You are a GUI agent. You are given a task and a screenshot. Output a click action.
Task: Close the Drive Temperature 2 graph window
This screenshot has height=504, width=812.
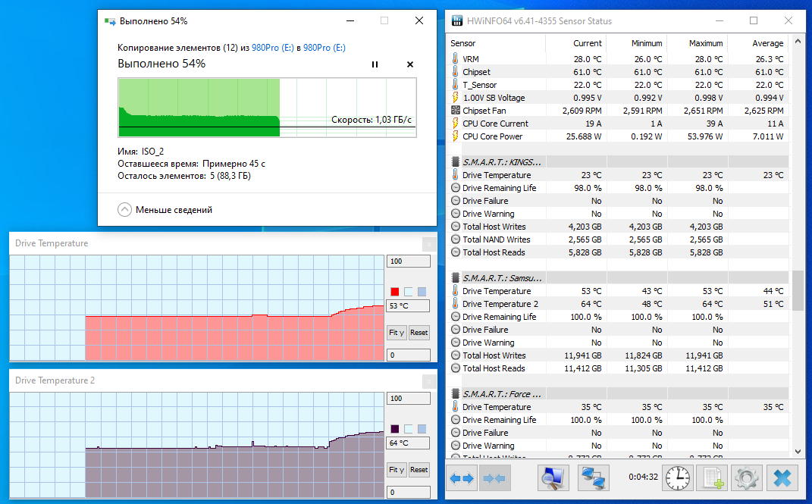point(429,381)
